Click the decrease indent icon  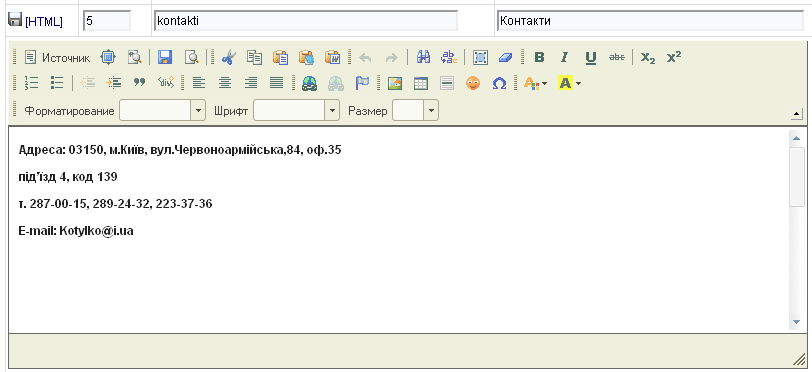88,83
